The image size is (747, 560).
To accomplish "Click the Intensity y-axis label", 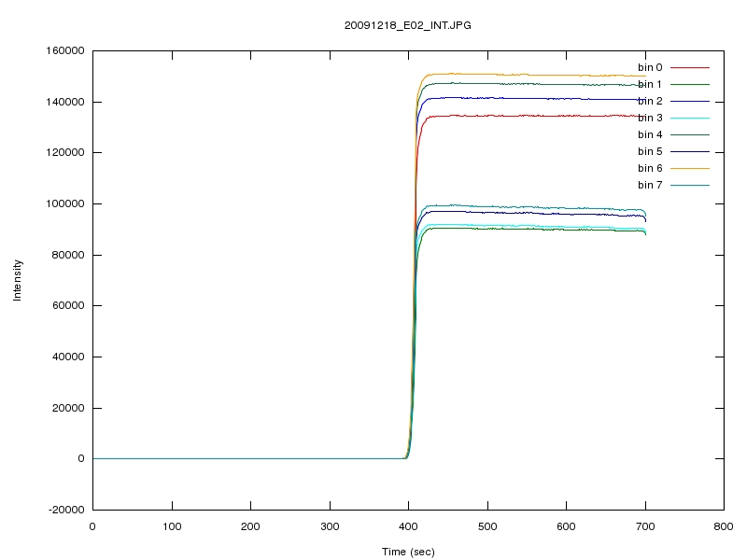I will pyautogui.click(x=17, y=280).
